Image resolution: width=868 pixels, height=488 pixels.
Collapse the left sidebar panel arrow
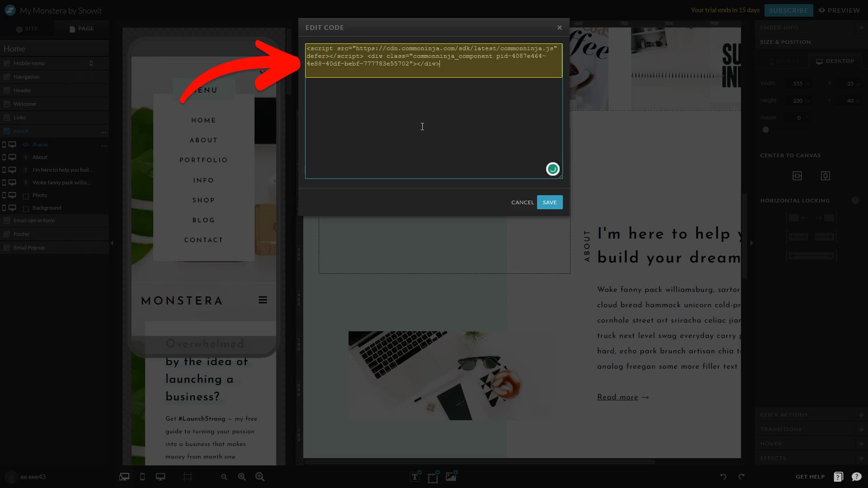pos(112,243)
